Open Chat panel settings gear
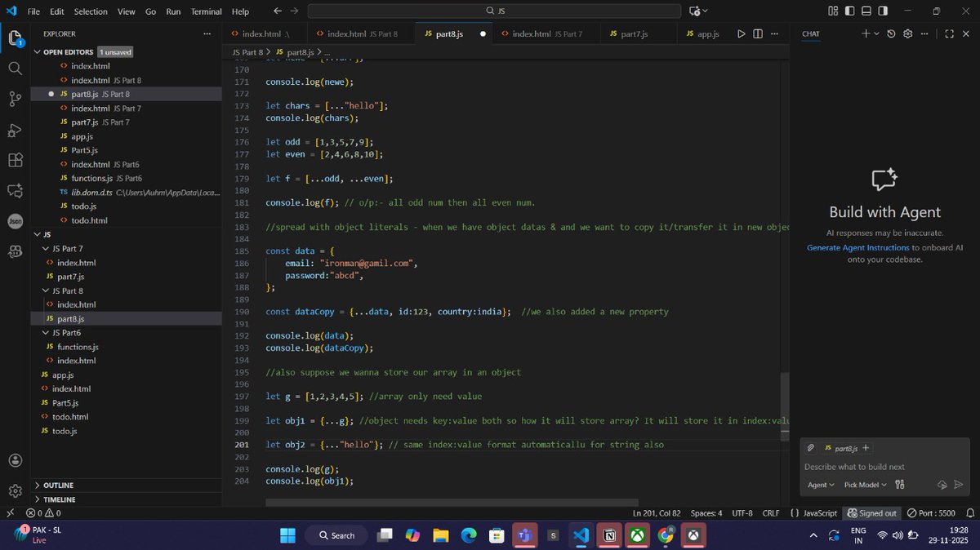This screenshot has width=980, height=550. 907,33
